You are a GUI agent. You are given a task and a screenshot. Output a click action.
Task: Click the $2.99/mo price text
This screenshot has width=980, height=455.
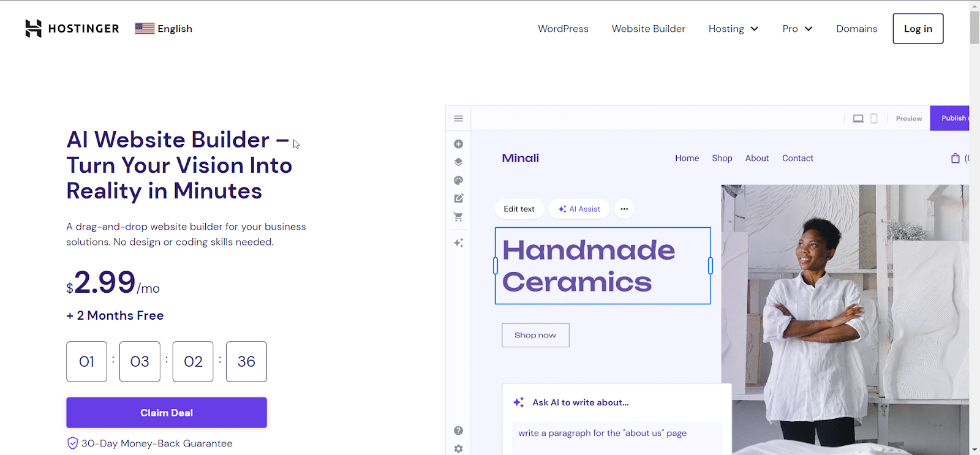click(x=113, y=283)
